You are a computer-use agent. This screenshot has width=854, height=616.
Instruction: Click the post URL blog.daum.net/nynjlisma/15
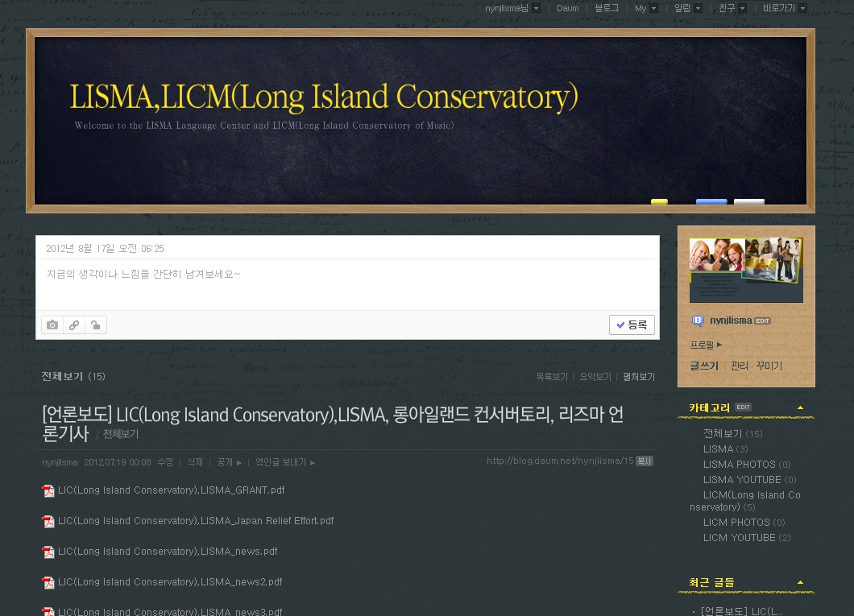coord(560,461)
